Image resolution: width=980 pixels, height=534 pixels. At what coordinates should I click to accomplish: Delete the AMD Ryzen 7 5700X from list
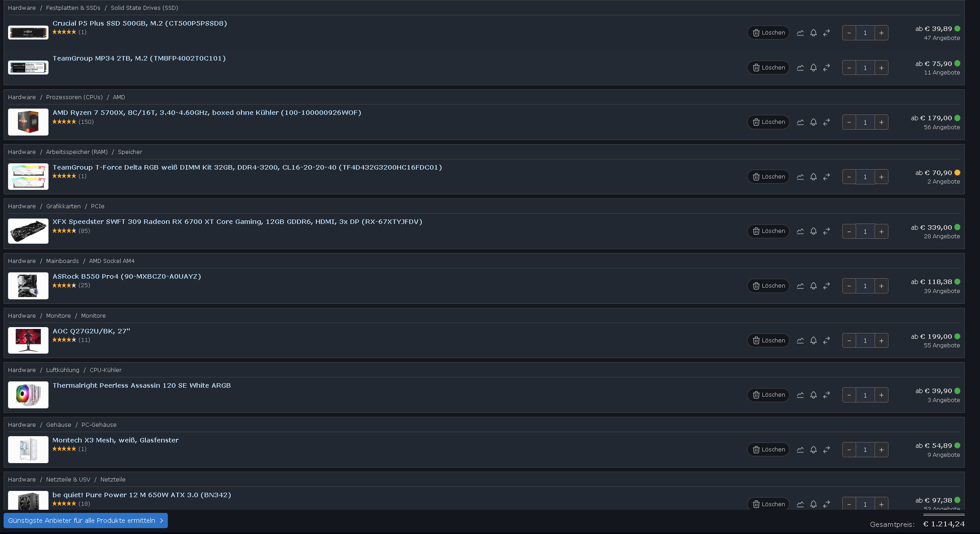click(x=768, y=122)
